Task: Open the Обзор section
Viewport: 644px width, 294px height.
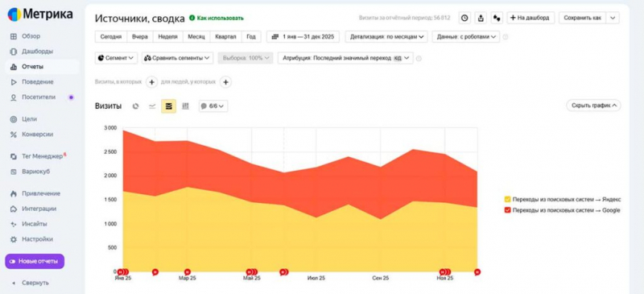Action: pyautogui.click(x=31, y=36)
